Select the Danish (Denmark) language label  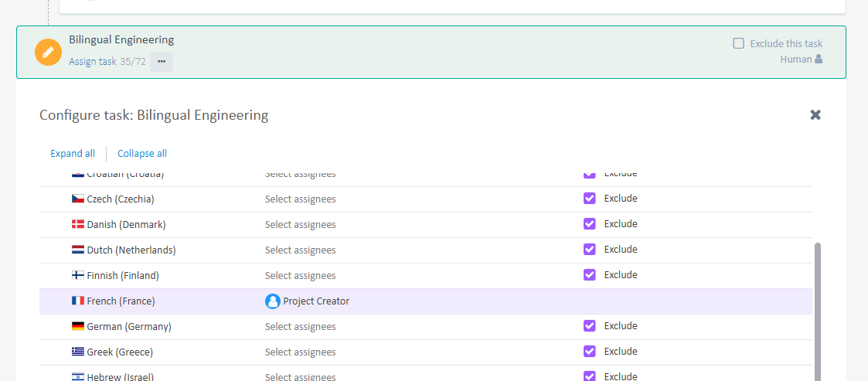126,224
